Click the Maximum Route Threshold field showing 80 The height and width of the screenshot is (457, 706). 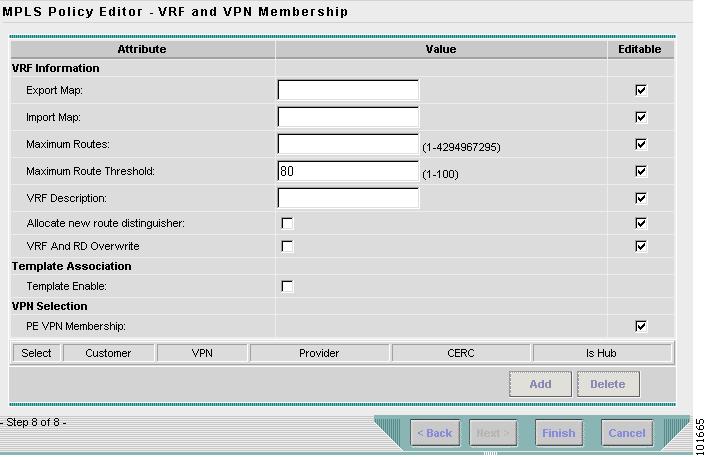[348, 171]
